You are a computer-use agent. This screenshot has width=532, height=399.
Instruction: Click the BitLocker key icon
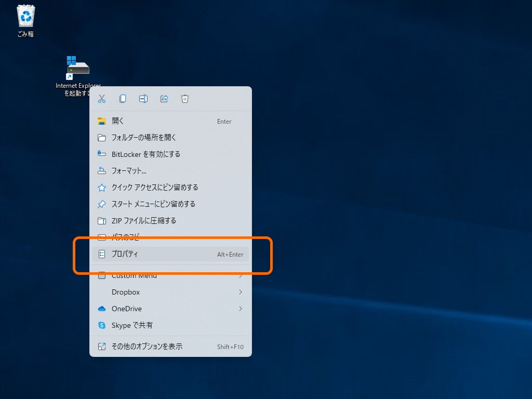click(x=102, y=154)
